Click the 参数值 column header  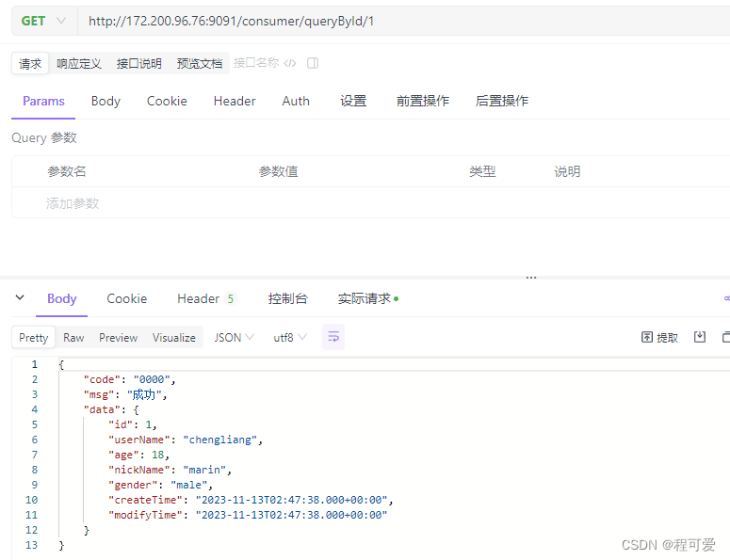point(278,171)
